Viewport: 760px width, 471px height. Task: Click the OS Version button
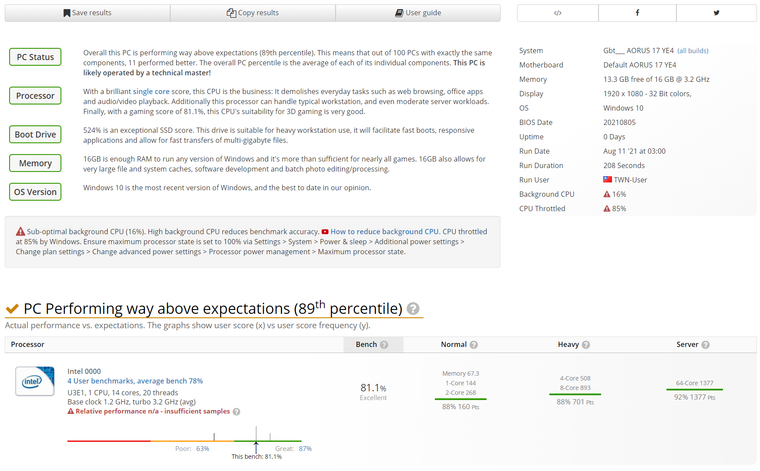pos(35,192)
